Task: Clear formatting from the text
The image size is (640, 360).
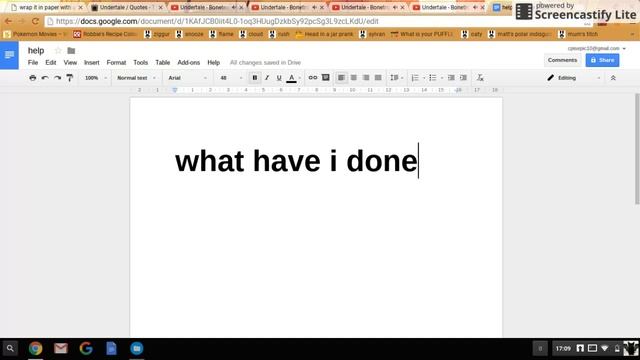Action: 480,78
